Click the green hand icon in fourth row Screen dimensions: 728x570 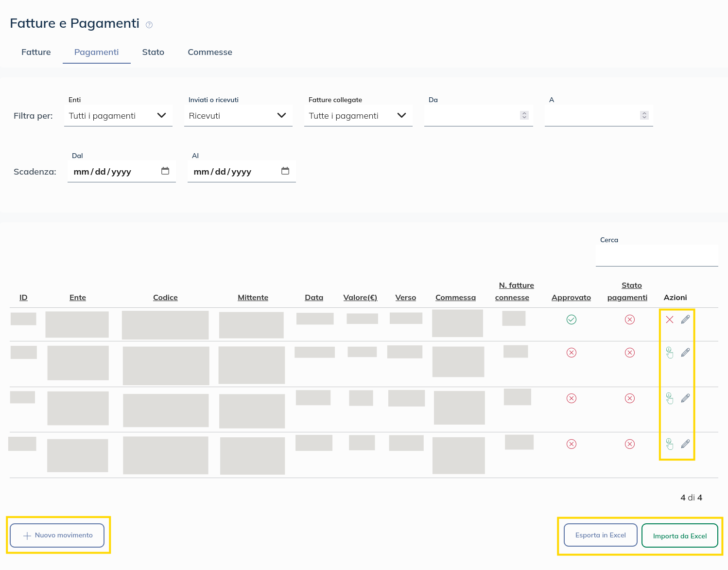[669, 444]
